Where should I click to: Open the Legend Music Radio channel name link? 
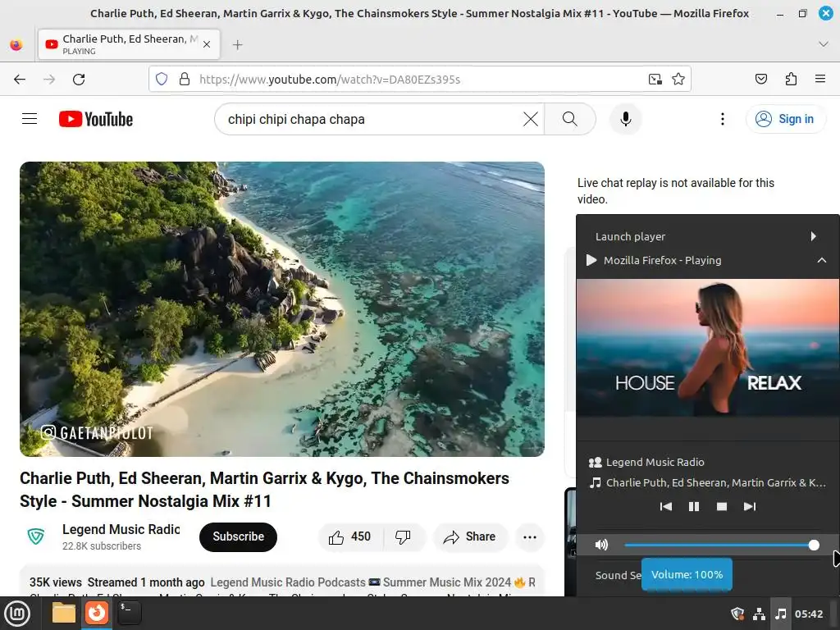click(x=121, y=529)
